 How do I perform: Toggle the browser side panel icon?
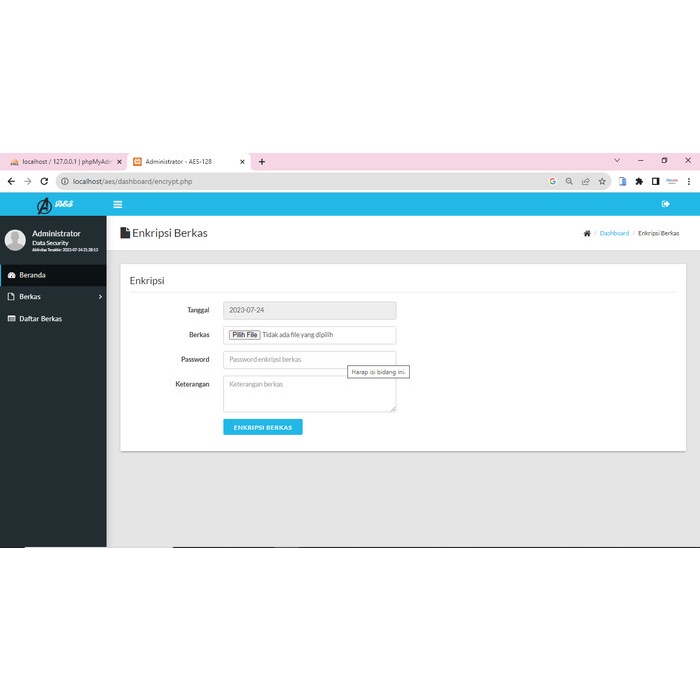(x=655, y=181)
